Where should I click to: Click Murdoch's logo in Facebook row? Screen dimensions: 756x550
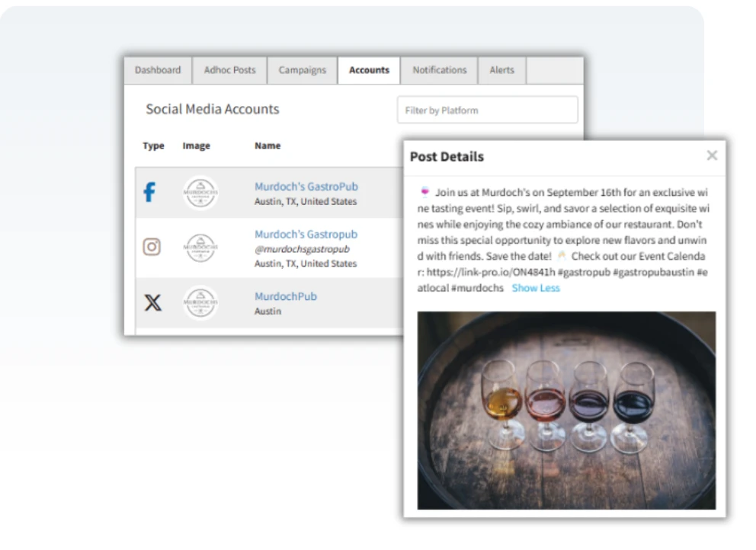tap(200, 193)
